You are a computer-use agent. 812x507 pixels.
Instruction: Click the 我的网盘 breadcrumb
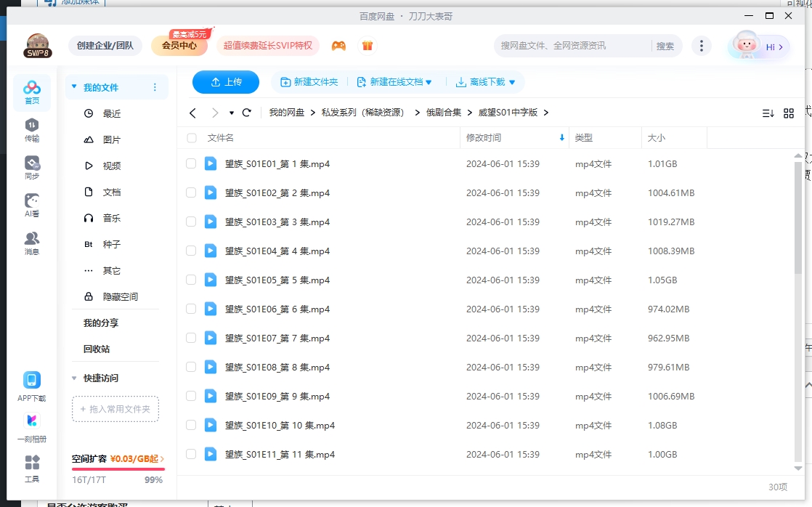tap(288, 113)
